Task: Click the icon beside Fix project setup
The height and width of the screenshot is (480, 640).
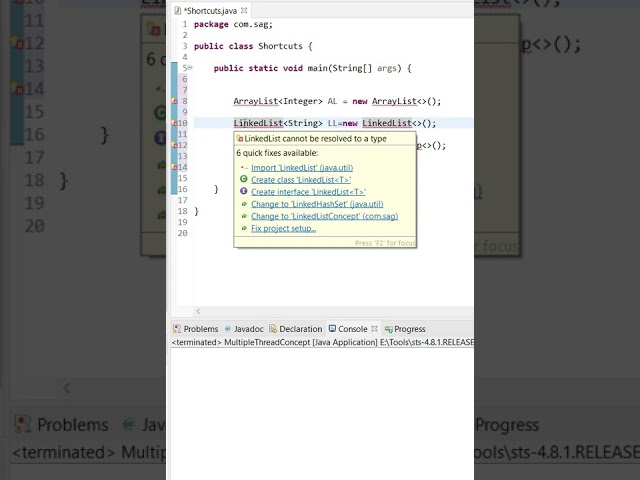Action: 244,228
